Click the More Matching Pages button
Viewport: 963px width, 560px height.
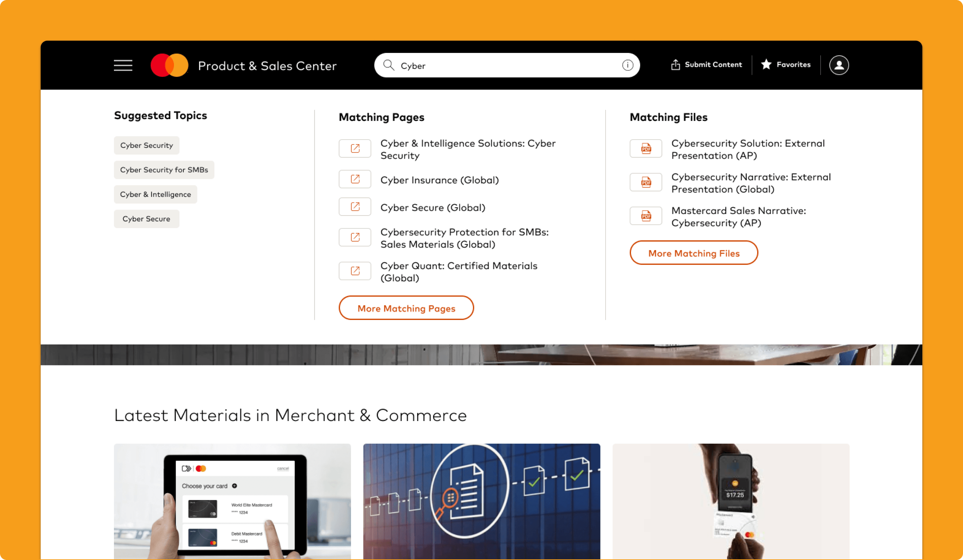[x=406, y=308]
